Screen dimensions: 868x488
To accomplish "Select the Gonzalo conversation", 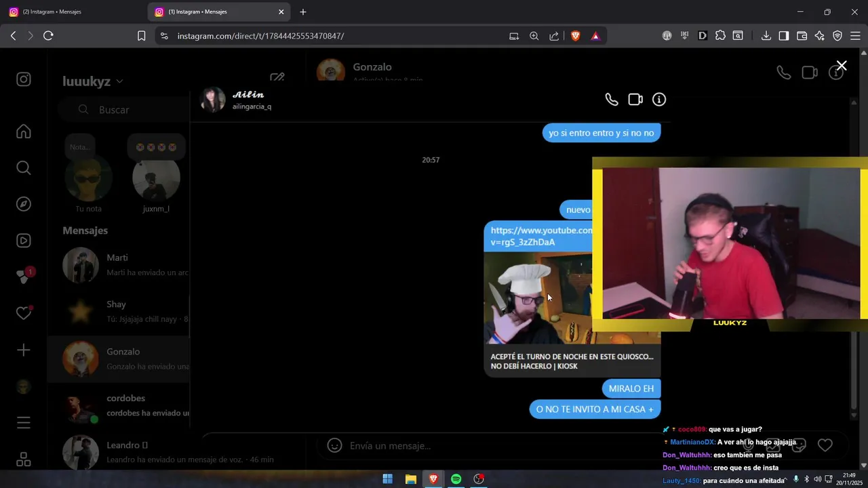I will 119,359.
